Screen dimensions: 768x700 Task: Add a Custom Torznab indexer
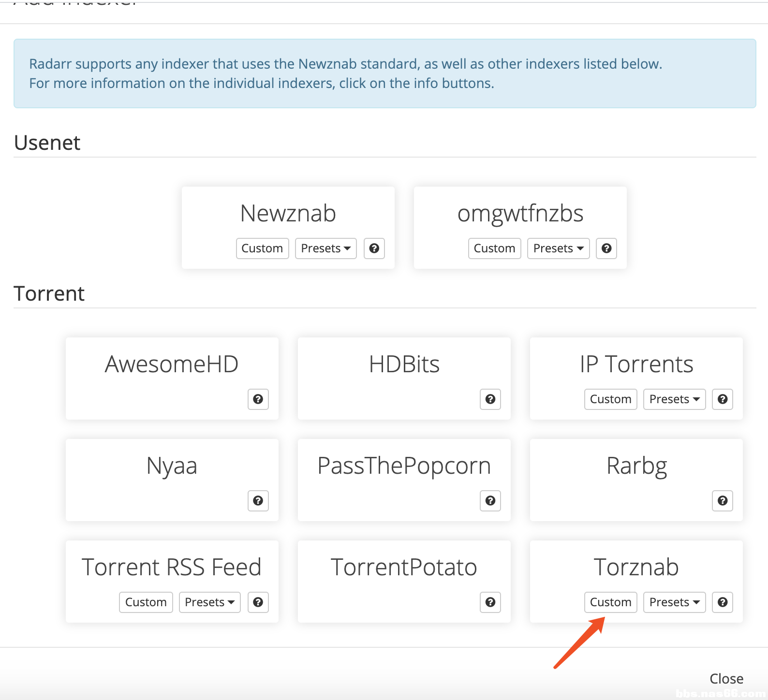pyautogui.click(x=611, y=602)
